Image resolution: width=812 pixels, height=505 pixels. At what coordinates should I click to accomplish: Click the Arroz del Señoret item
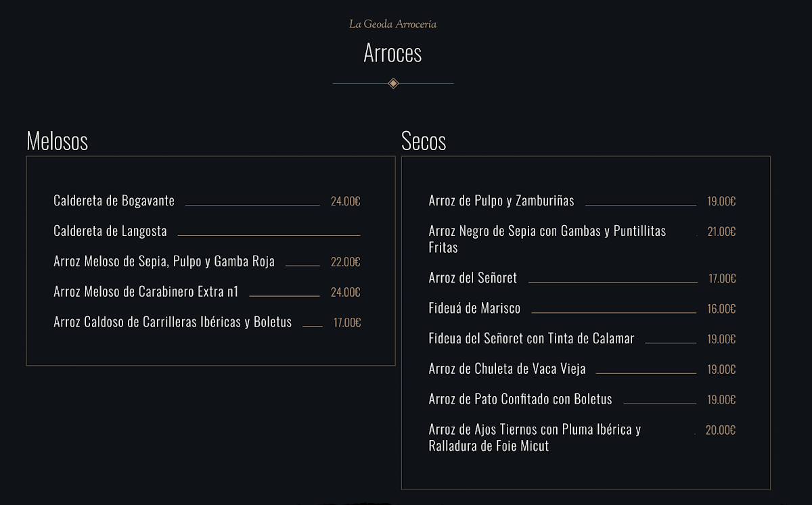473,278
